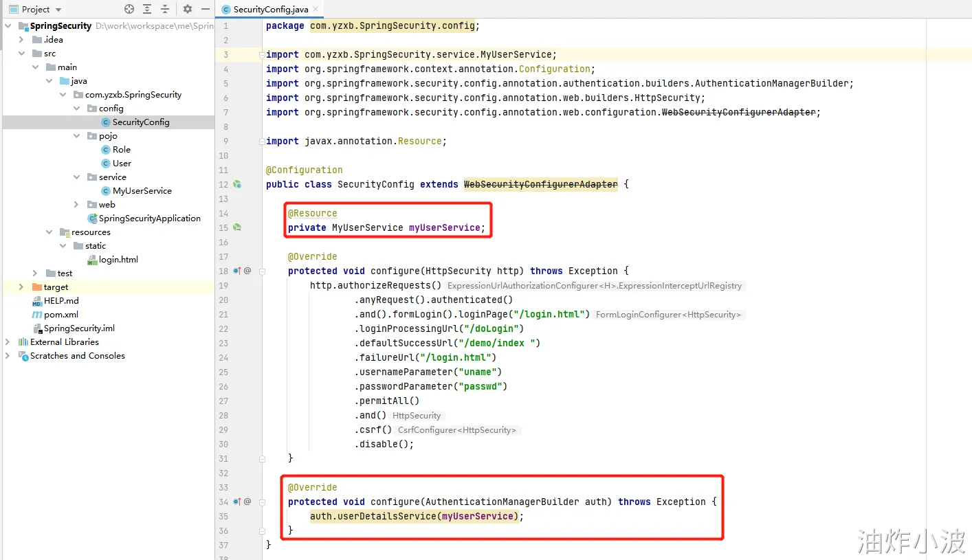Collapse the pojo package
The width and height of the screenshot is (972, 560).
point(77,136)
